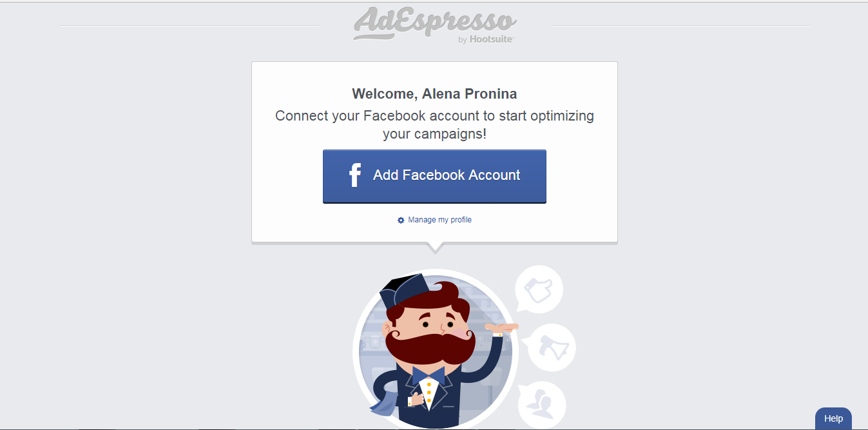Screen dimensions: 868x430
Task: Click the thumbs-up bubble icon
Action: pyautogui.click(x=539, y=289)
